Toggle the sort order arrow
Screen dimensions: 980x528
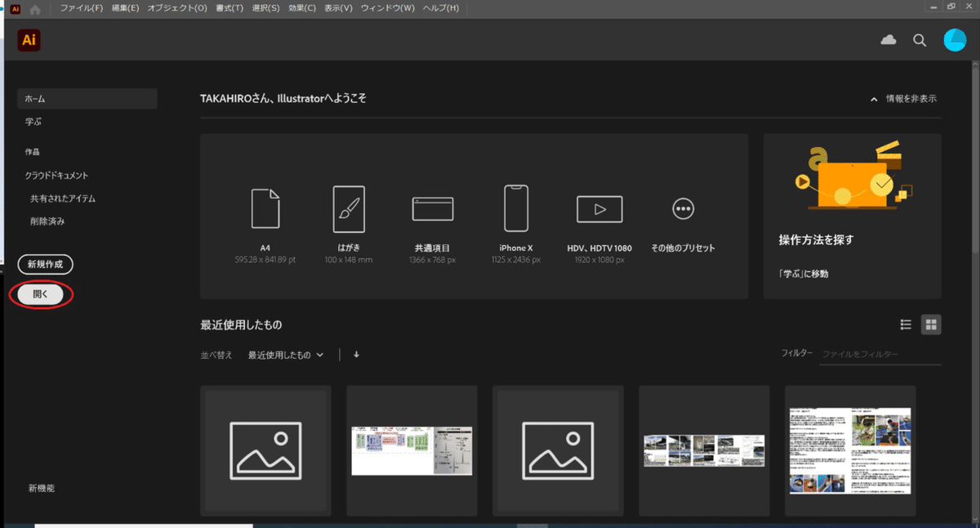tap(356, 355)
